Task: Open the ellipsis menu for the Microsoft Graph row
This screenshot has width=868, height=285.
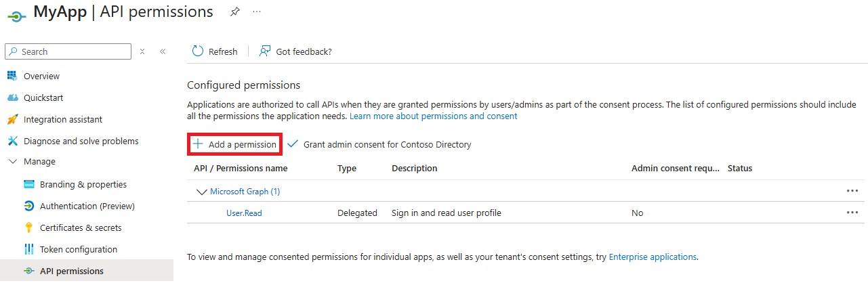Action: point(852,191)
